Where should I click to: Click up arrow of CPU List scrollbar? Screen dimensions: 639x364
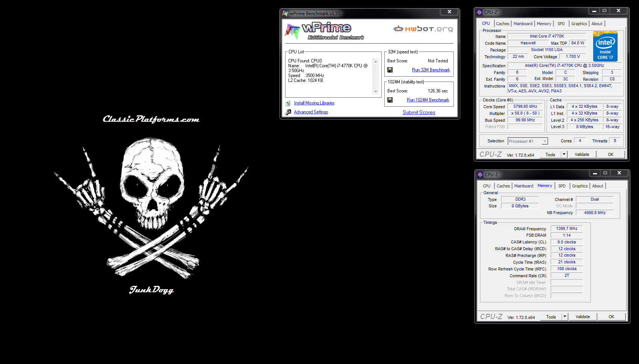point(376,62)
